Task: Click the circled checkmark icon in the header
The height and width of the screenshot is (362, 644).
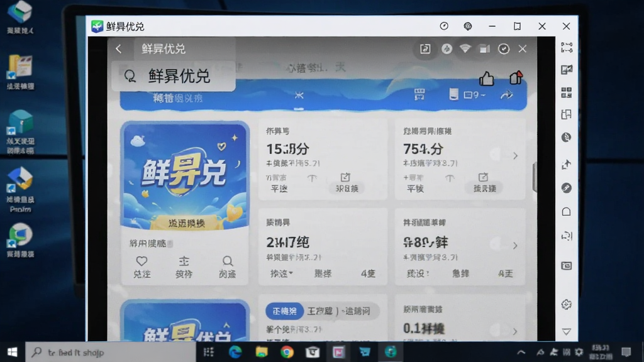Action: point(504,49)
